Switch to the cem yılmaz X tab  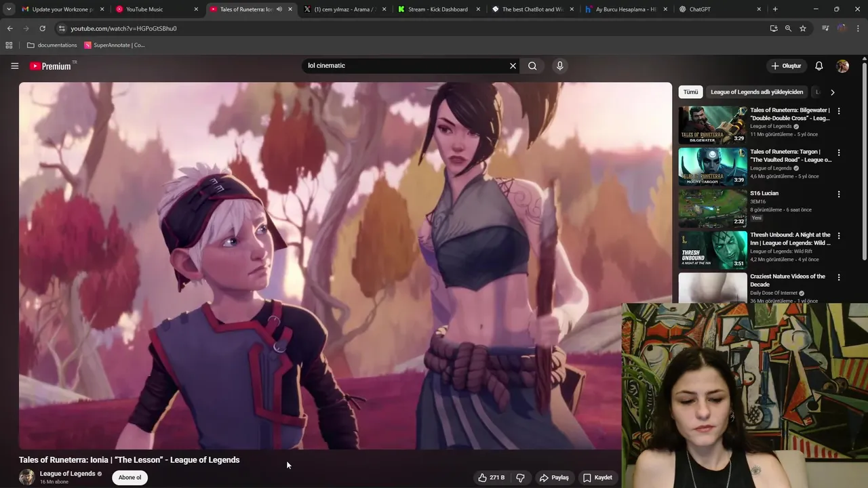344,9
